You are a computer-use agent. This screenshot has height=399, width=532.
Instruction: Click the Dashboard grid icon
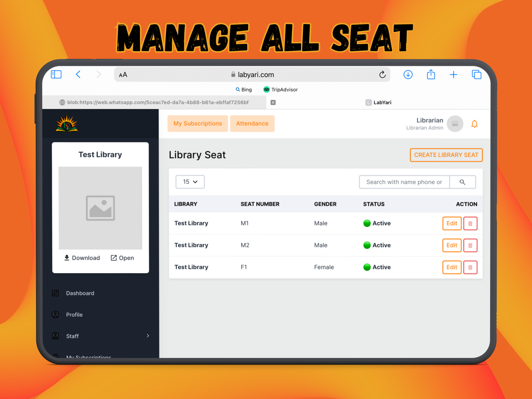point(55,293)
